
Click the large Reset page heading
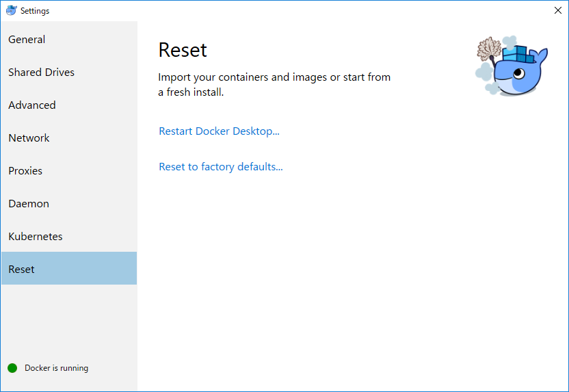(183, 50)
